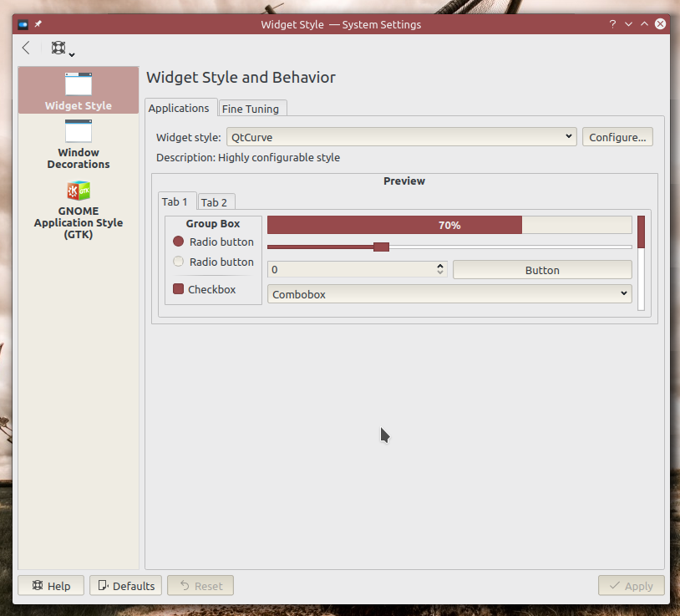Click the 70% progress bar
The height and width of the screenshot is (616, 680).
pyautogui.click(x=449, y=225)
